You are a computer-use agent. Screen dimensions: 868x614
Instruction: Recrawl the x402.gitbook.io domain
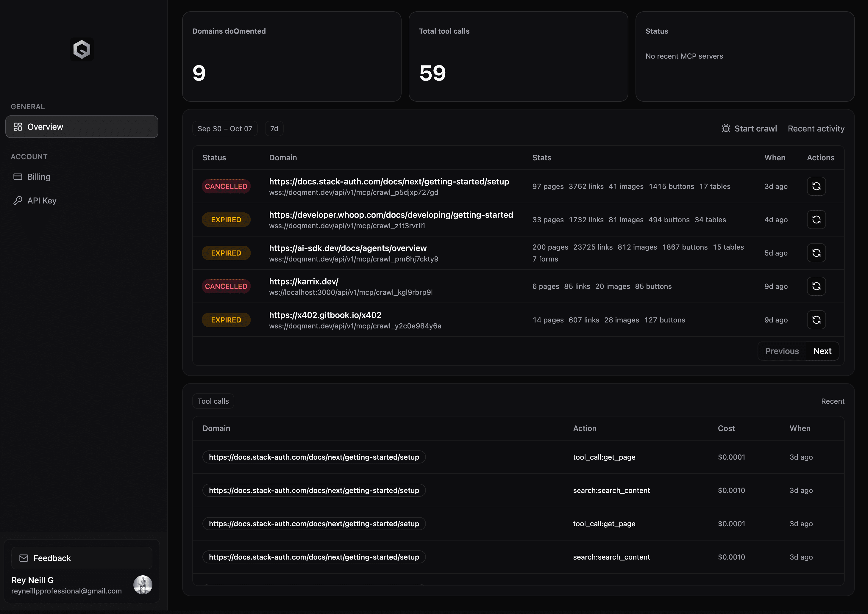[x=816, y=319]
